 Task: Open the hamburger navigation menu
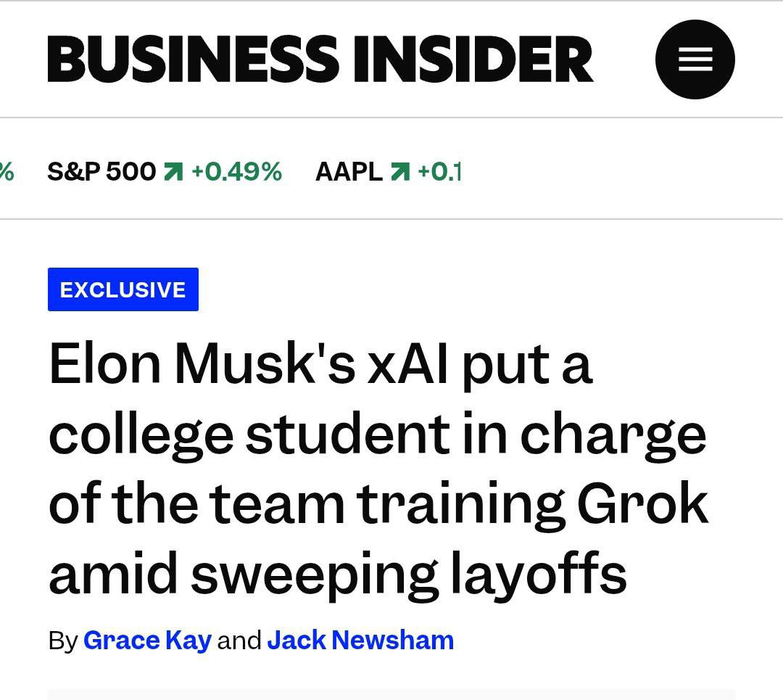click(695, 59)
